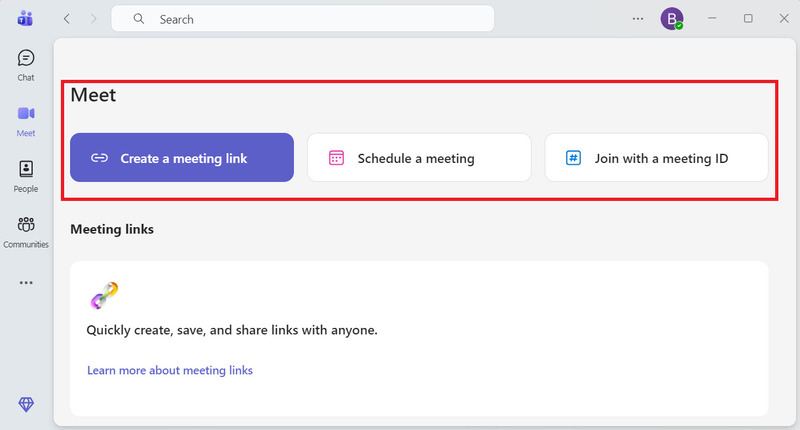Click the magnifier search icon
The height and width of the screenshot is (430, 800).
[x=139, y=19]
